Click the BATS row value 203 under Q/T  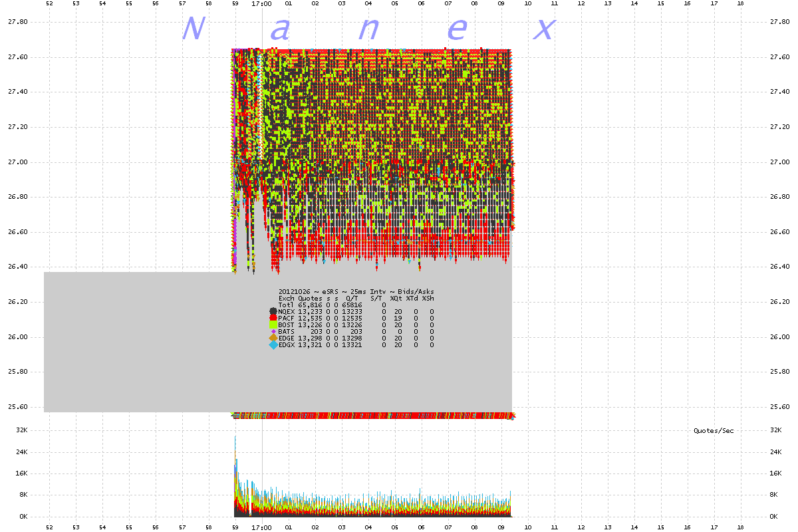[x=356, y=331]
